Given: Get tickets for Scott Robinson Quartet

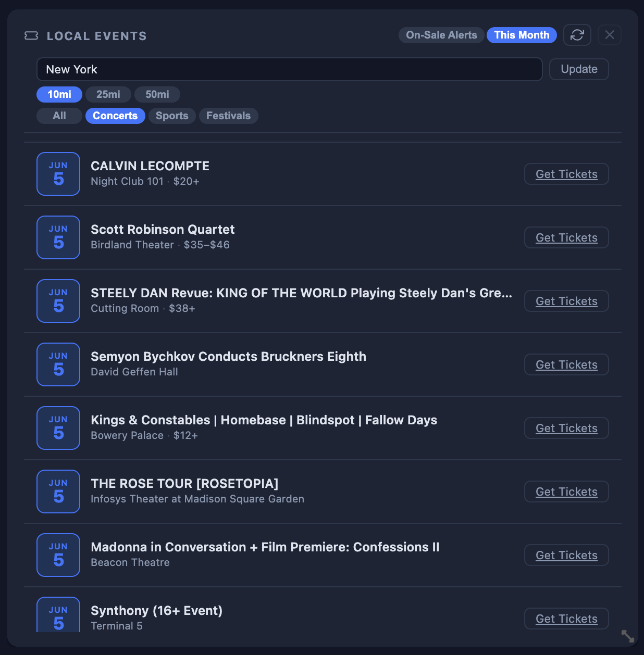Looking at the screenshot, I should (x=566, y=237).
